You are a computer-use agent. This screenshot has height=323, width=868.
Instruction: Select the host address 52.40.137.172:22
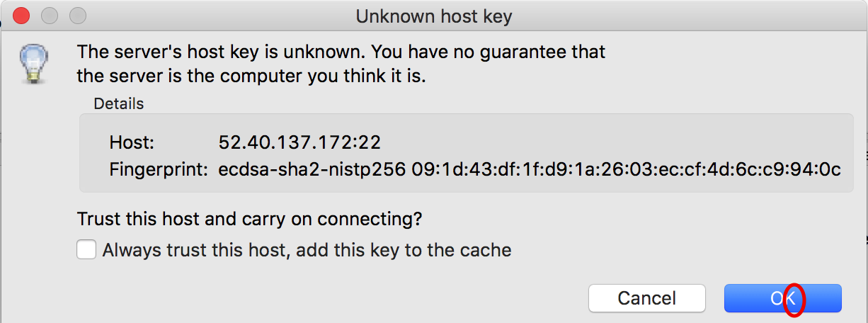point(299,142)
